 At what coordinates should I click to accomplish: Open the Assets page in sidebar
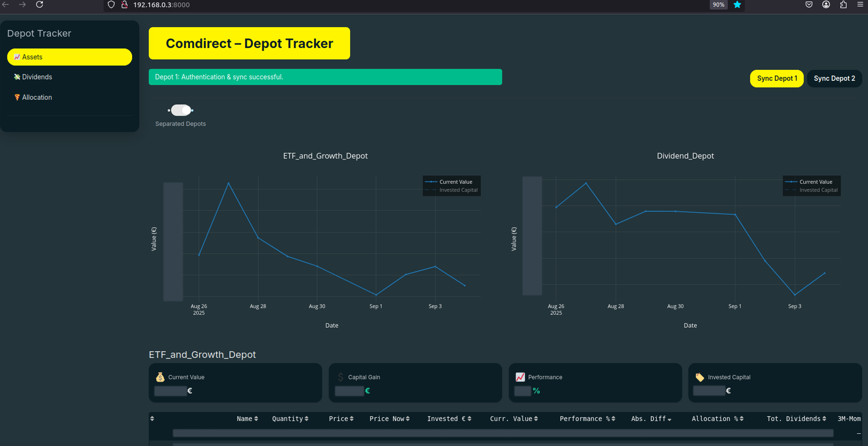tap(69, 57)
